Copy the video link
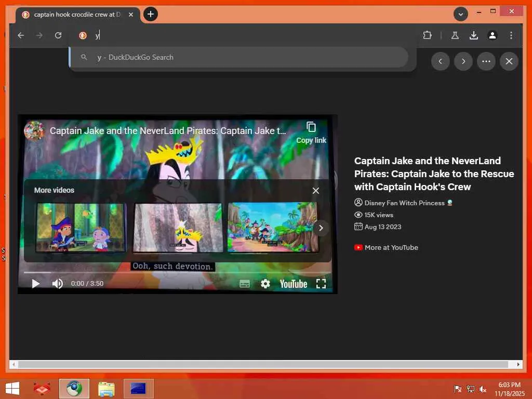 pos(311,132)
